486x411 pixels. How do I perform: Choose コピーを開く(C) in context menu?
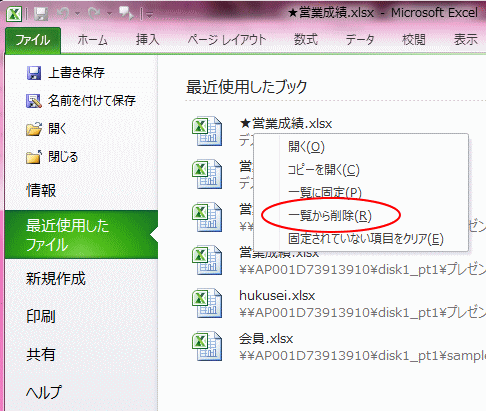(324, 170)
